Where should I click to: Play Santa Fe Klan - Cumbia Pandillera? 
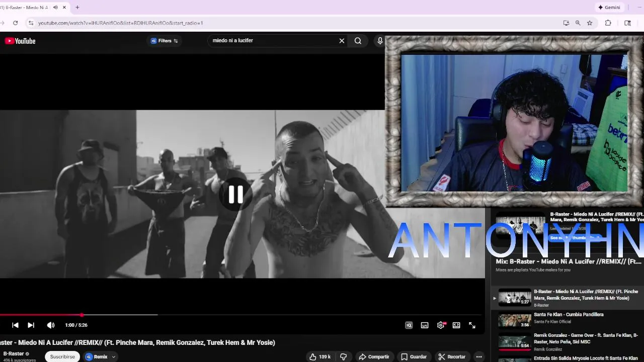tap(569, 315)
